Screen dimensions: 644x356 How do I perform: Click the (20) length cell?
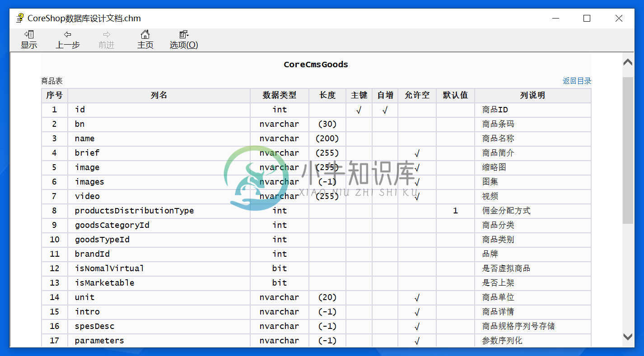click(x=327, y=297)
